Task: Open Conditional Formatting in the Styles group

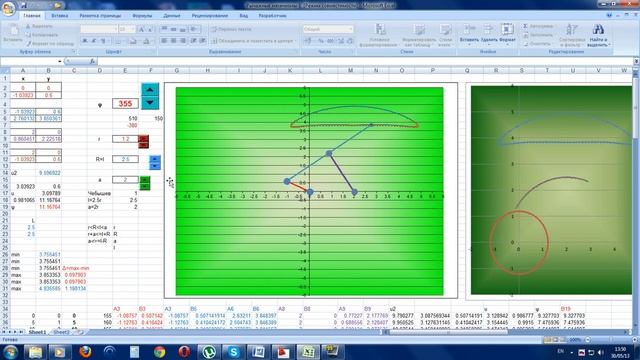Action: click(x=379, y=35)
